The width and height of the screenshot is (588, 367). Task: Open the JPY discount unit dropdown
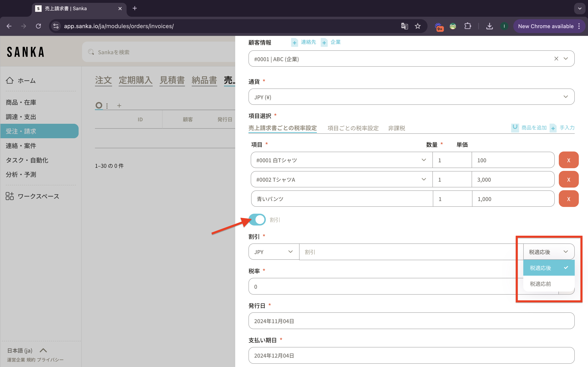[x=274, y=252]
